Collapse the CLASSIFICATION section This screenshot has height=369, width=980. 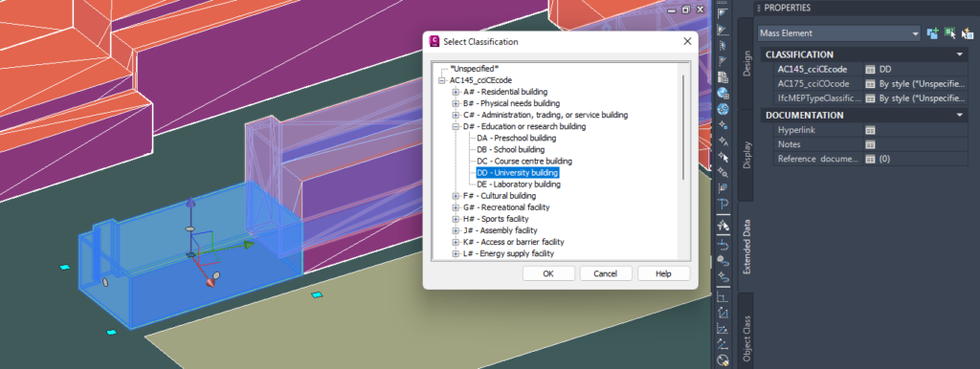click(x=959, y=54)
